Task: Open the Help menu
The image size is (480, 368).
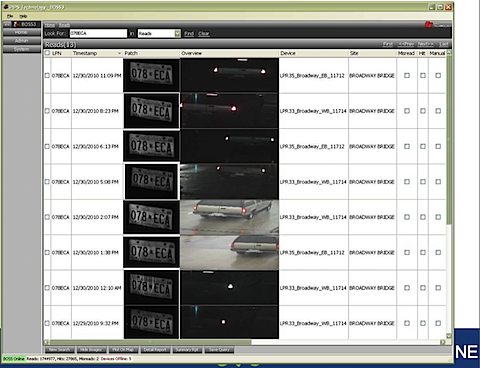Action: tap(23, 16)
